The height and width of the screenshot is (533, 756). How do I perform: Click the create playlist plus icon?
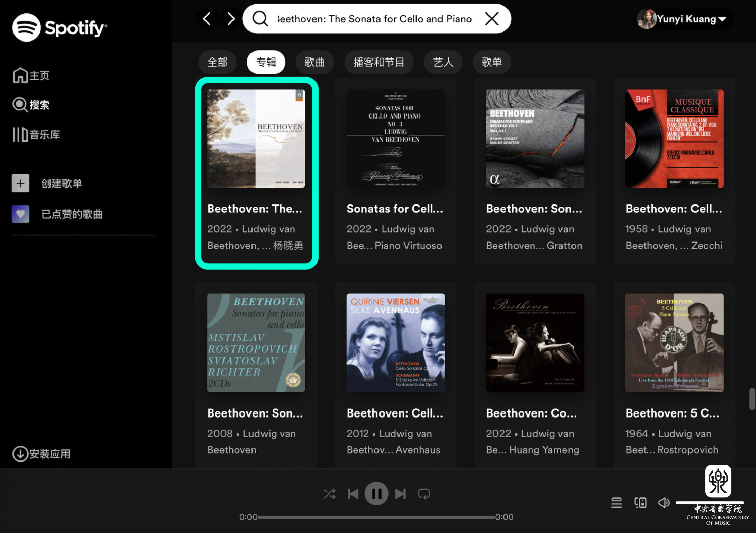click(20, 183)
